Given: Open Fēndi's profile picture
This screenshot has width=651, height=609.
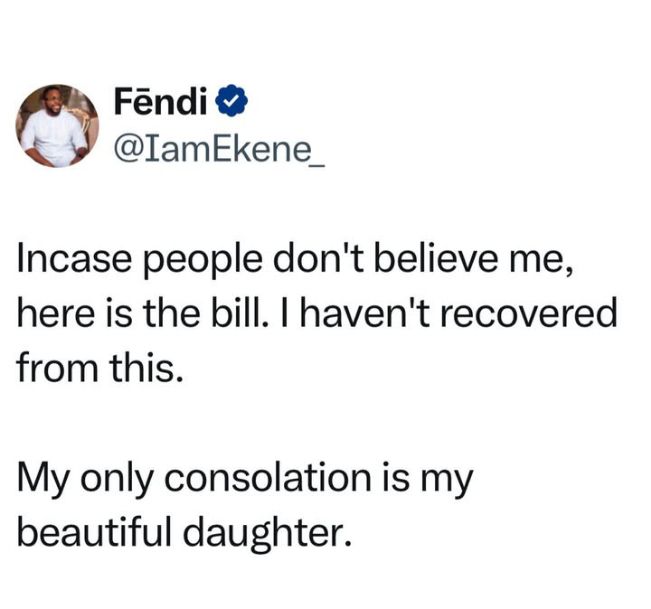Looking at the screenshot, I should pos(52,125).
